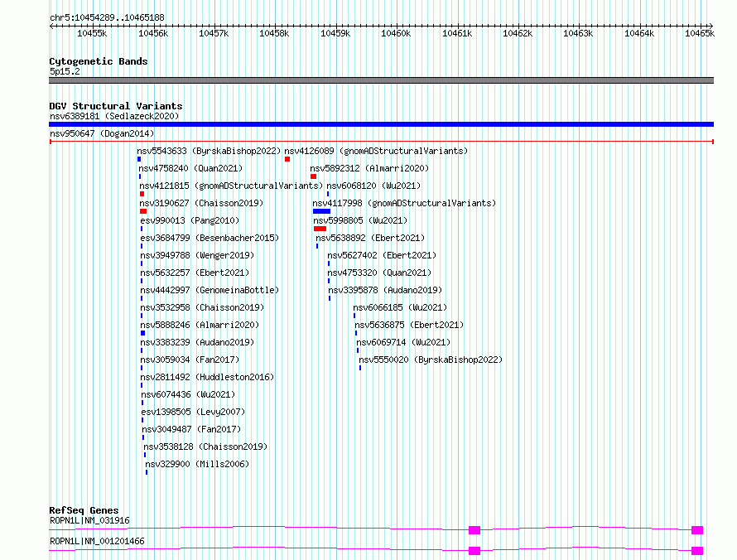Select the blue nsv5543633 ByrskaBishop2022 variant marker
The width and height of the screenshot is (737, 560).
click(139, 159)
